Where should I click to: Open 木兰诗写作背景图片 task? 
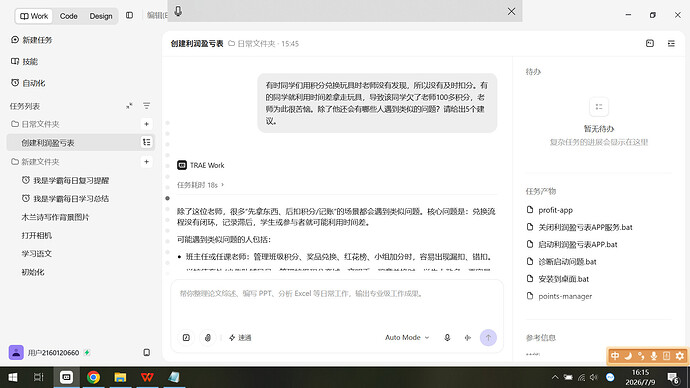point(55,217)
